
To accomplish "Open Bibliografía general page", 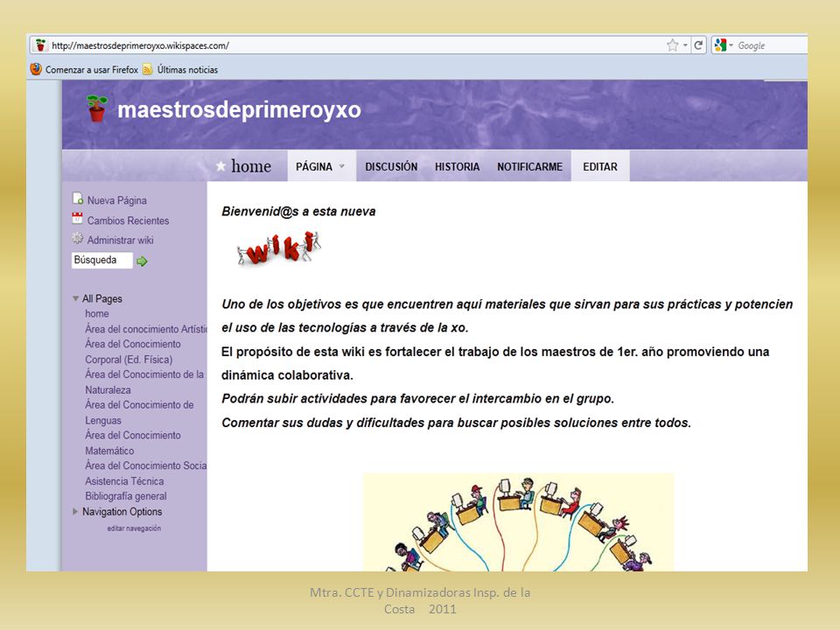I will [x=126, y=496].
